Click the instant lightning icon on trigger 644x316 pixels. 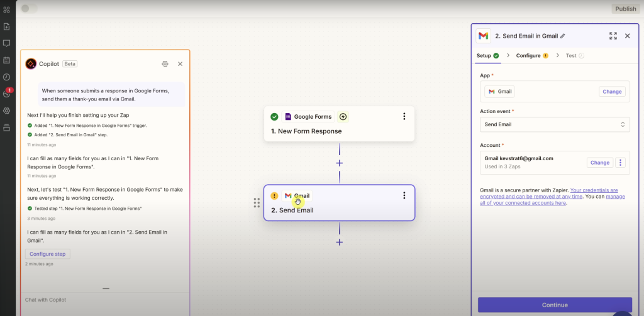tap(343, 117)
